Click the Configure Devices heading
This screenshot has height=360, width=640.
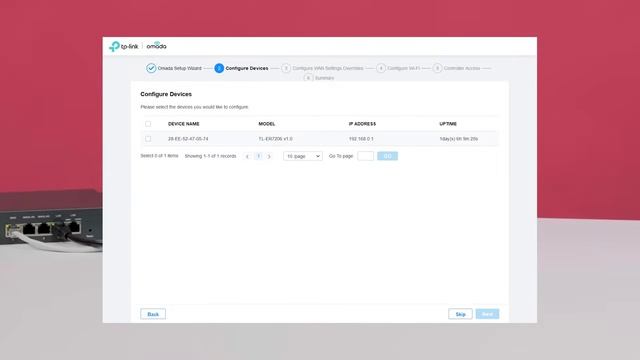[x=166, y=94]
